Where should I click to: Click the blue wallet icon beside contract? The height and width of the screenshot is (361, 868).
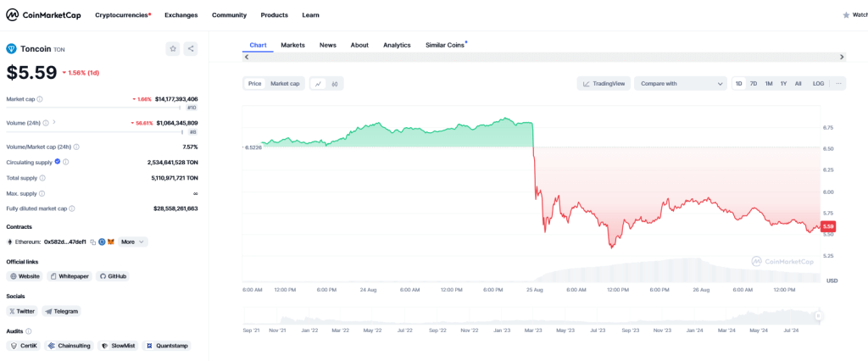[x=102, y=242]
